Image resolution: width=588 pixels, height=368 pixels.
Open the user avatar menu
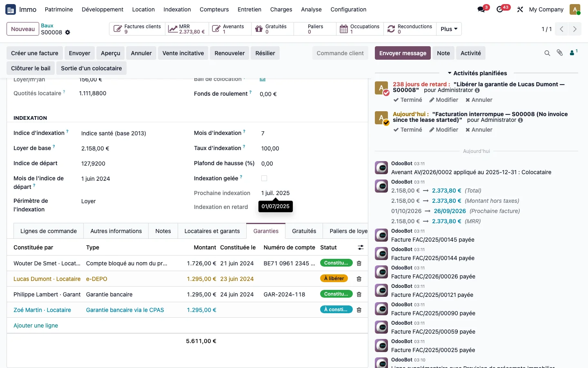pyautogui.click(x=575, y=9)
